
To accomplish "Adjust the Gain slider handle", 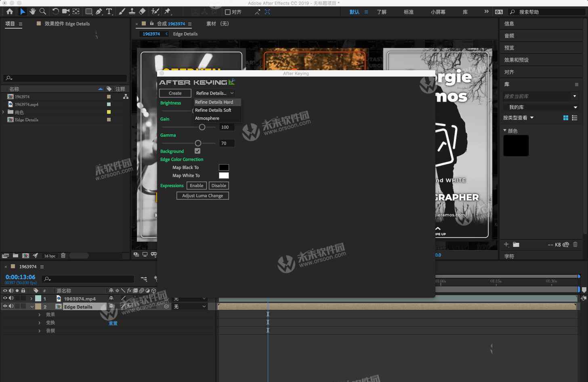I will (202, 127).
